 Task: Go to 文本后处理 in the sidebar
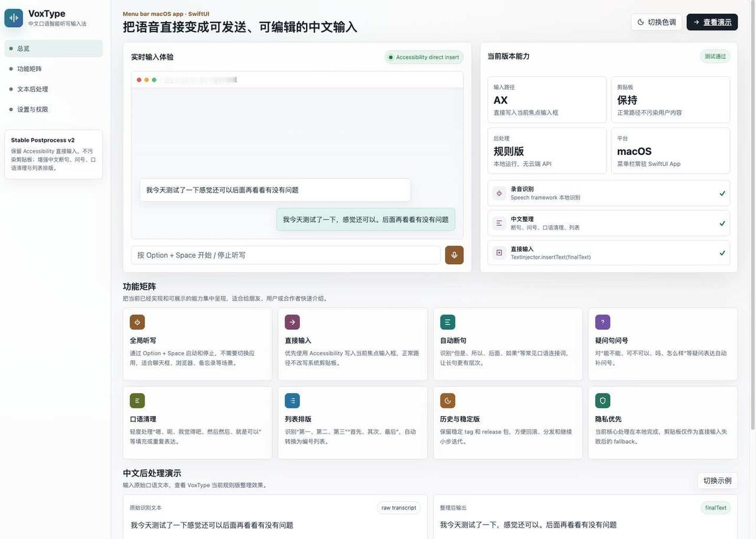[54, 89]
